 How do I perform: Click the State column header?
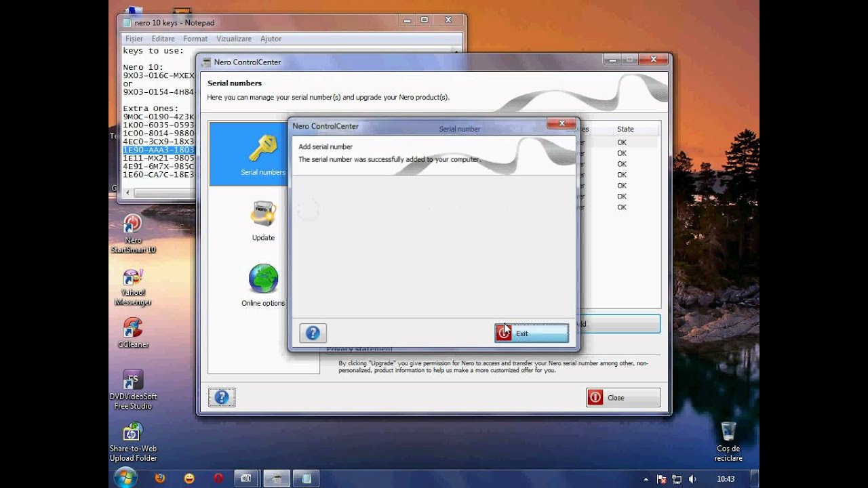point(625,129)
